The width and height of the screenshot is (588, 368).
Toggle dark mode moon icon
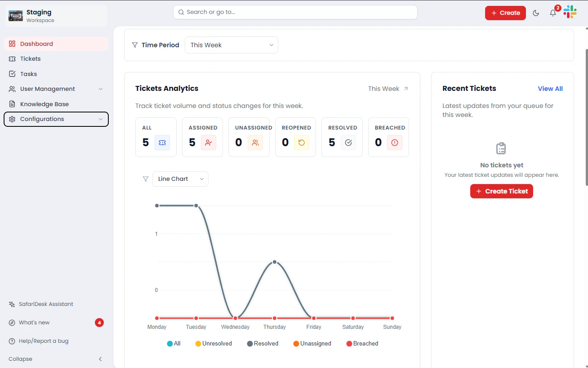click(536, 13)
